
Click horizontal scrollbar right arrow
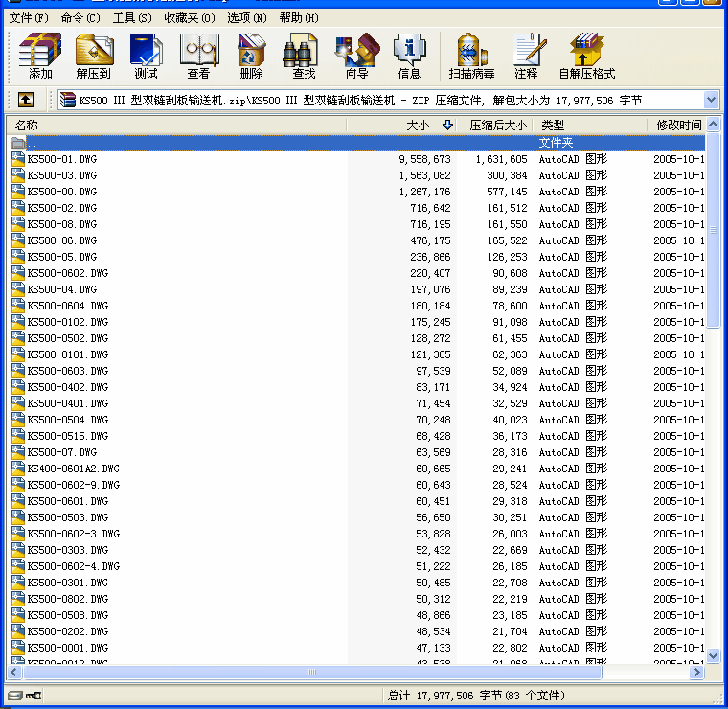[x=697, y=673]
